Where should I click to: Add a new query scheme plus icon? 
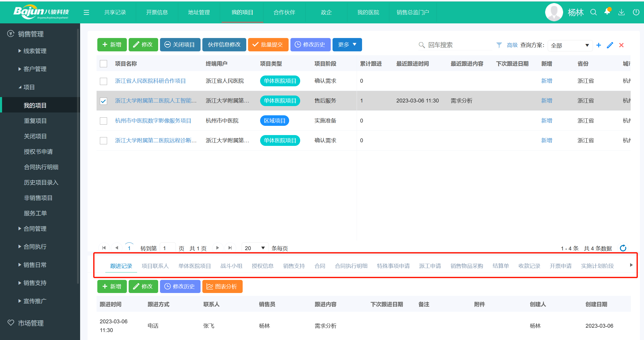[x=599, y=45]
